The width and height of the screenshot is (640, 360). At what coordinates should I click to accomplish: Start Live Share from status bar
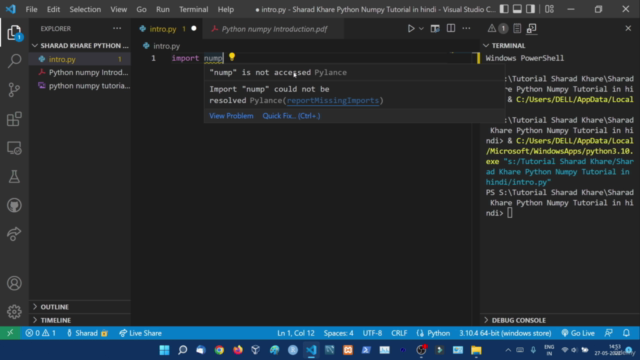click(x=140, y=333)
